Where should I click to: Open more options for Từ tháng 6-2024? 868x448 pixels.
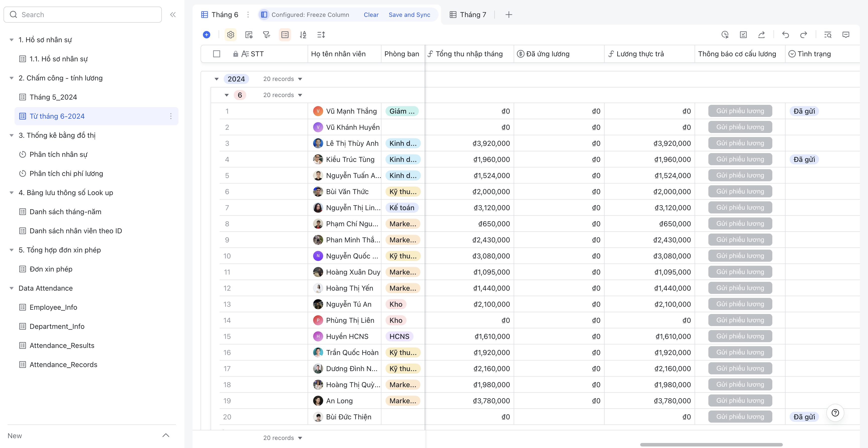pos(171,116)
